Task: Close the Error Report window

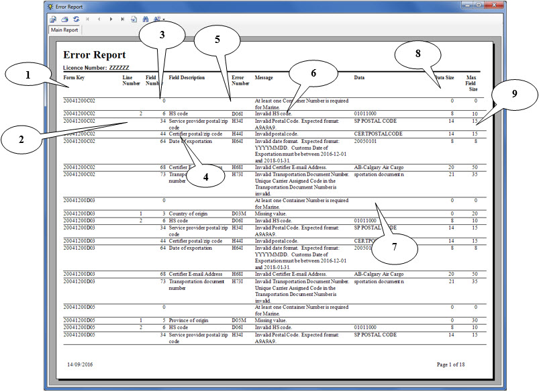Action: pos(494,5)
